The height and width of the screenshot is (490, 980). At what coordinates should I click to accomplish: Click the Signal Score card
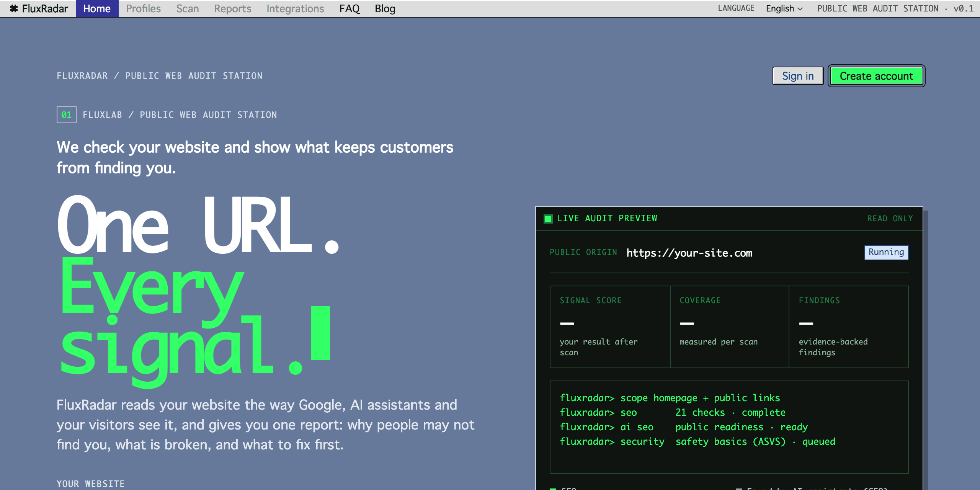pos(610,327)
